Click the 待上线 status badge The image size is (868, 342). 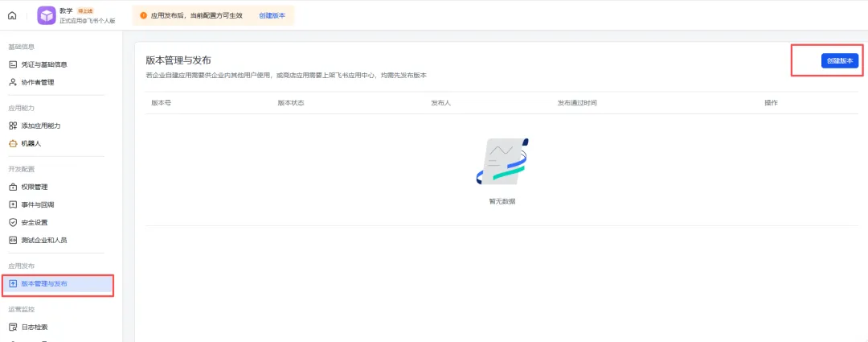pyautogui.click(x=84, y=11)
